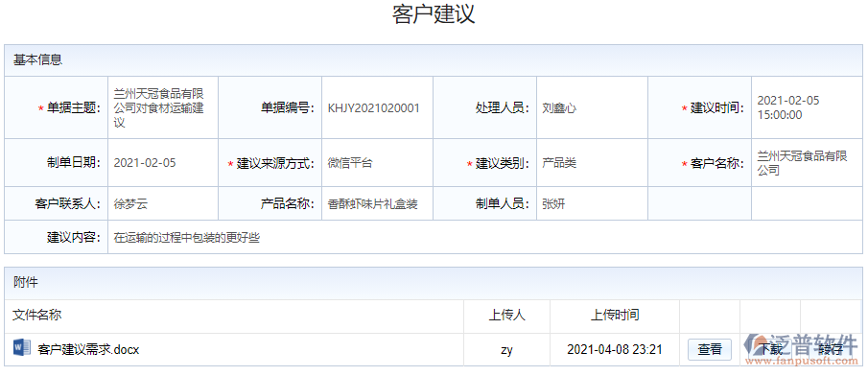Click the 客户建议 page title
Image resolution: width=868 pixels, height=376 pixels.
click(434, 14)
